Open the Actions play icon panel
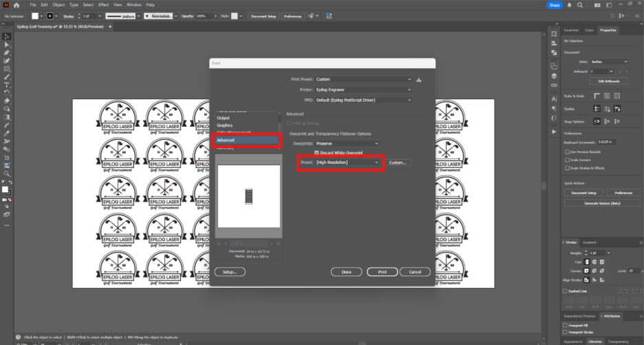 click(554, 132)
